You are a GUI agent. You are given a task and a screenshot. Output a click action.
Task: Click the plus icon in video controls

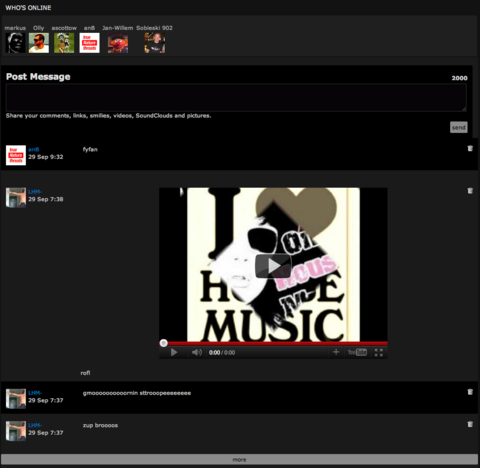click(x=336, y=352)
